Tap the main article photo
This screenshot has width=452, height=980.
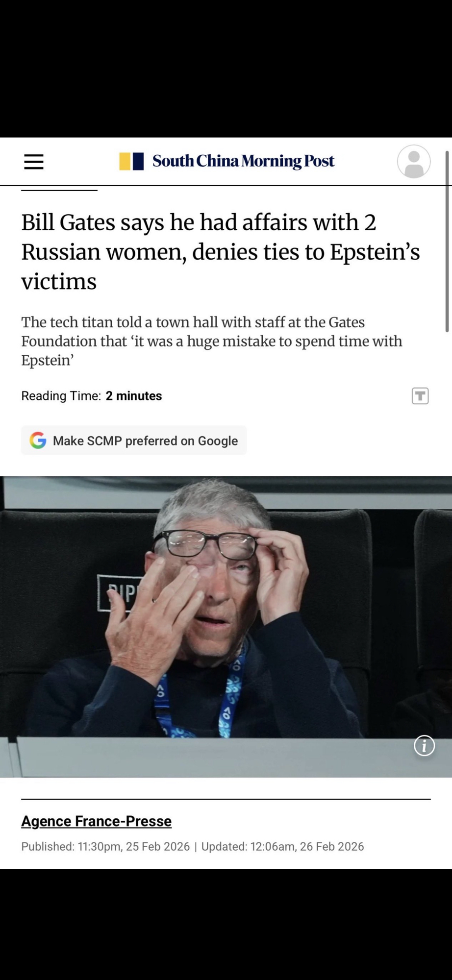coord(226,627)
